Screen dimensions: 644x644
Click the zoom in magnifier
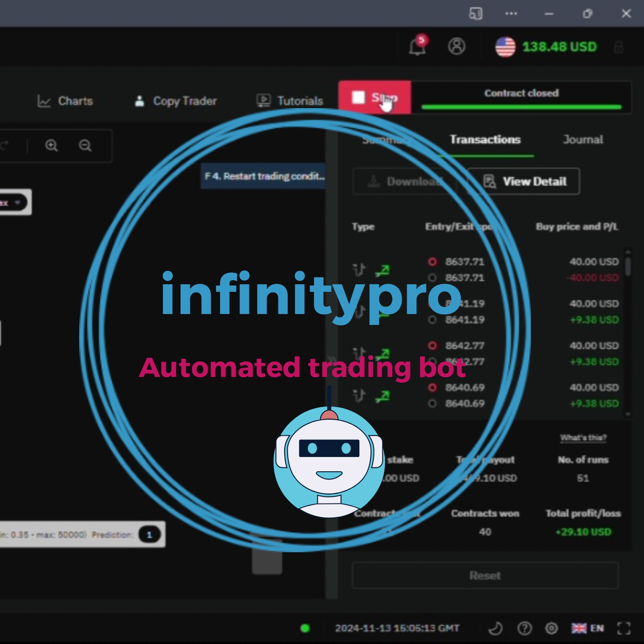[x=52, y=145]
